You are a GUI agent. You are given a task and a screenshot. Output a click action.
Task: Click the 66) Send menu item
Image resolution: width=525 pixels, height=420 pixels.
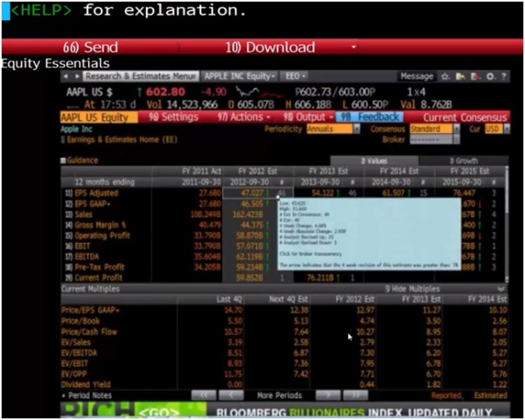click(90, 47)
